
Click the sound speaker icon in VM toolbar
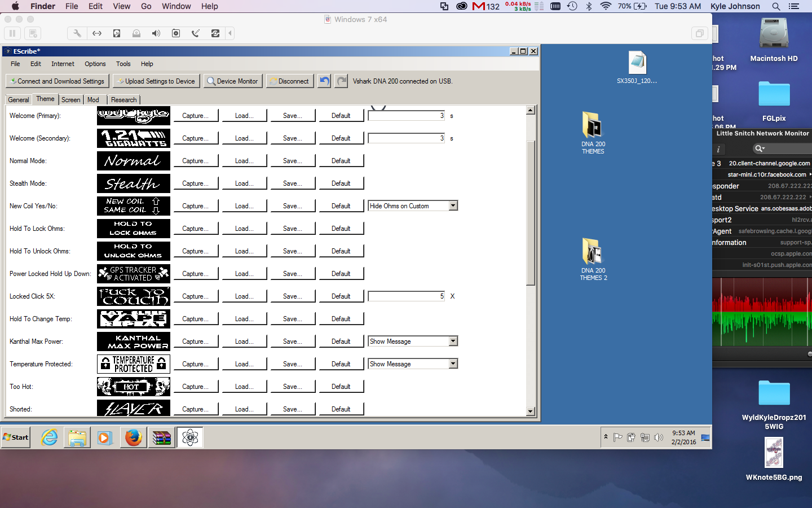[x=156, y=33]
